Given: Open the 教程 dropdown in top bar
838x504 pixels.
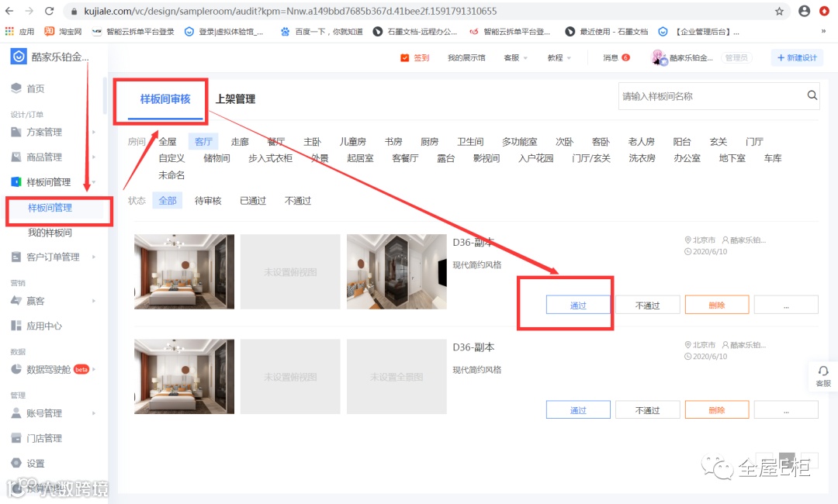Looking at the screenshot, I should pyautogui.click(x=559, y=57).
